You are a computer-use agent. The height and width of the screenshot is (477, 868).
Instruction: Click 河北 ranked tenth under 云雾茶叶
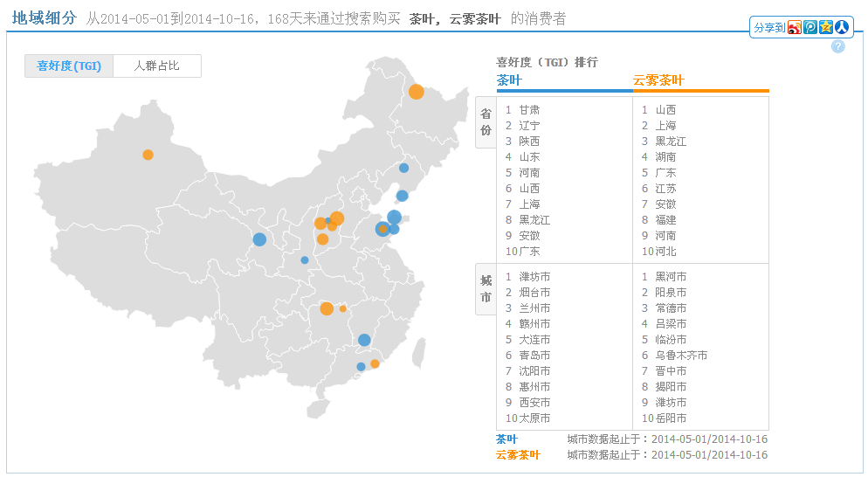(x=665, y=251)
